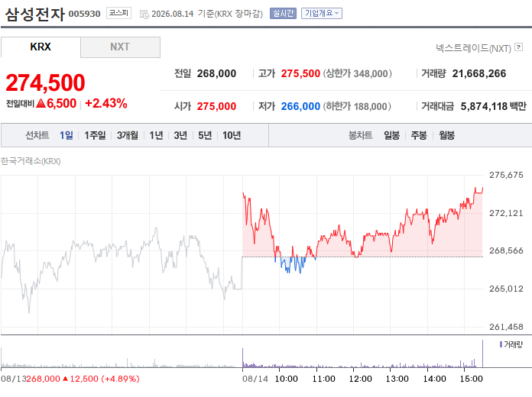Switch to the NXT tab
This screenshot has height=397, width=532.
tap(120, 47)
